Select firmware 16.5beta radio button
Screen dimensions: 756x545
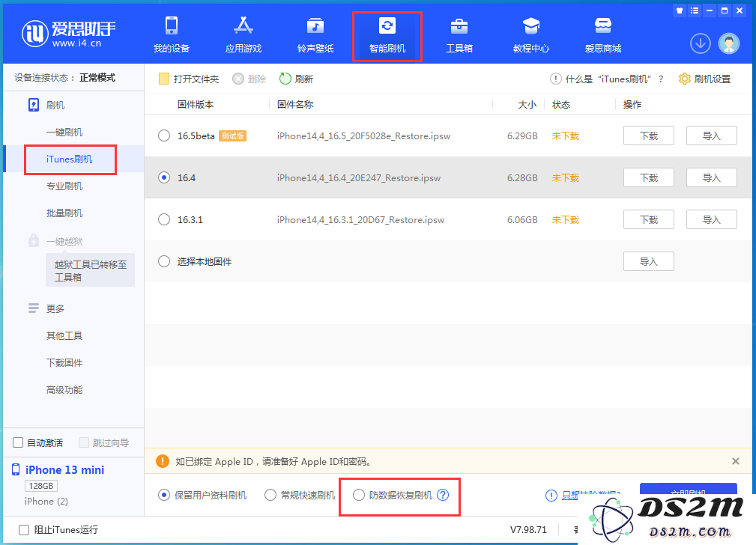coord(164,136)
